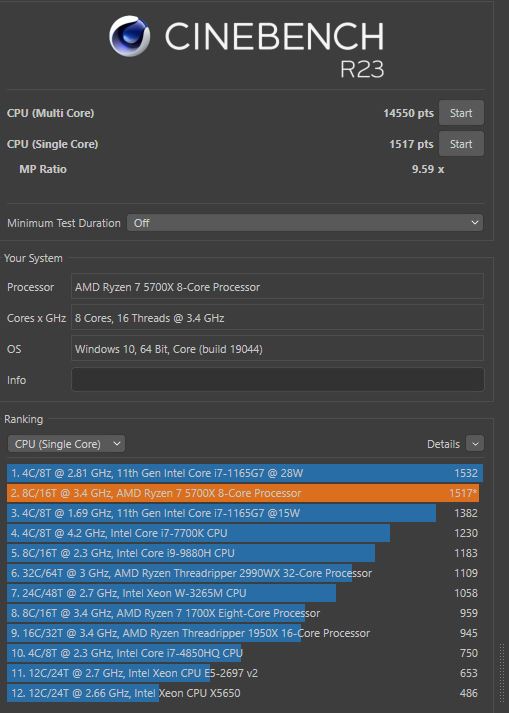Start the CPU Multi Core test
This screenshot has height=713, width=509.
click(x=461, y=113)
